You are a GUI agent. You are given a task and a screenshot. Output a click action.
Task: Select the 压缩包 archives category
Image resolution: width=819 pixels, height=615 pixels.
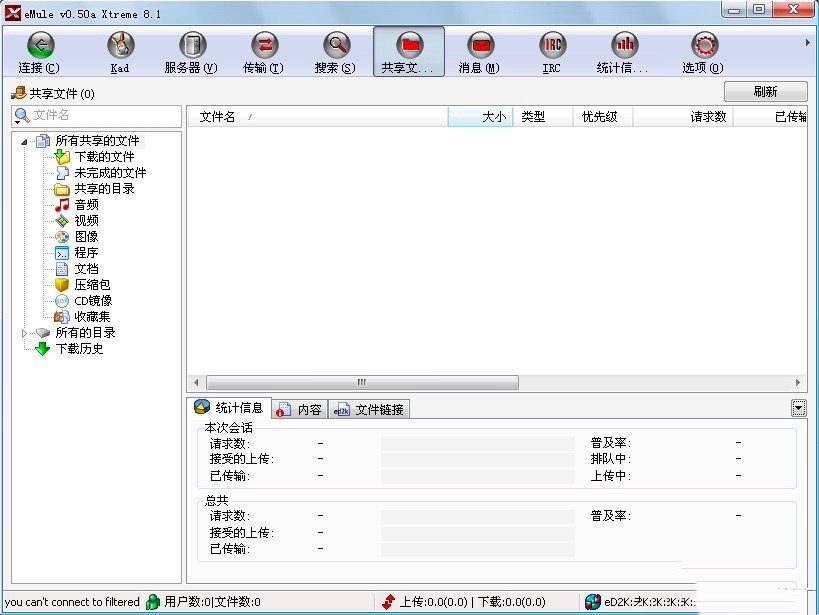tap(92, 285)
